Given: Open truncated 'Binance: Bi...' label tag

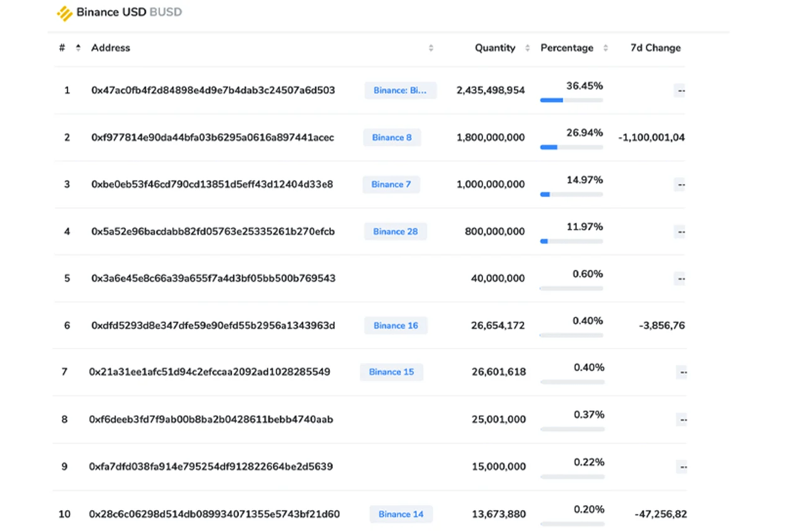Looking at the screenshot, I should (400, 90).
